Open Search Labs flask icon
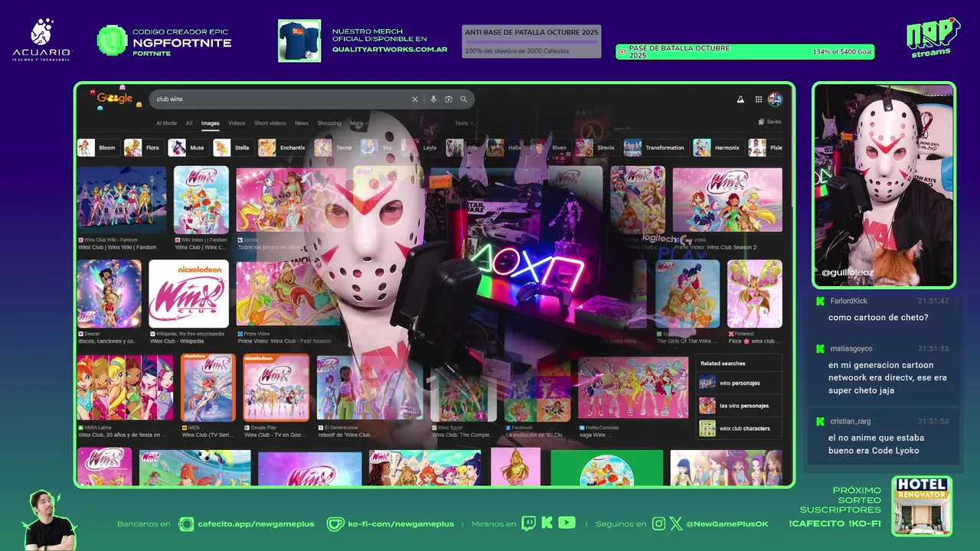Screen dimensions: 980x551 click(740, 99)
